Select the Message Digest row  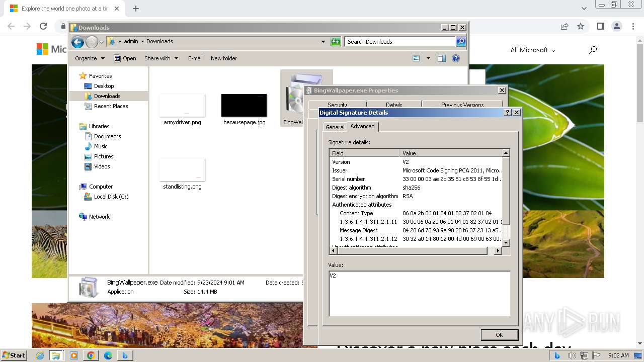click(x=416, y=230)
